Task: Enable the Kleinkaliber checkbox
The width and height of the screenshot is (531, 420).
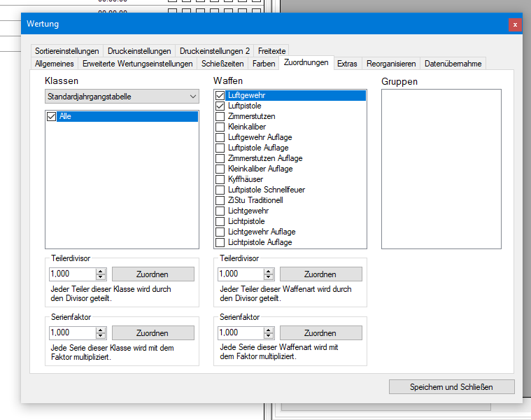Action: [x=220, y=127]
